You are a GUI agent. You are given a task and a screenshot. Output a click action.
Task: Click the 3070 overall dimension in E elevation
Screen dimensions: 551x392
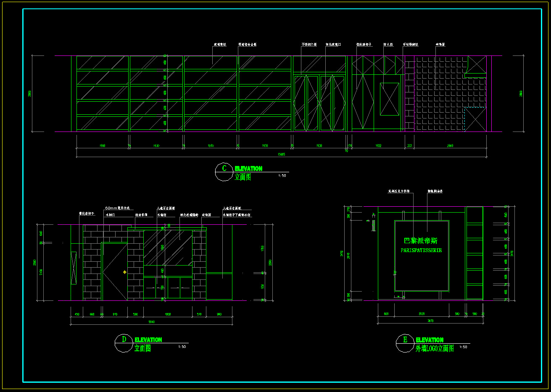pyautogui.click(x=430, y=321)
